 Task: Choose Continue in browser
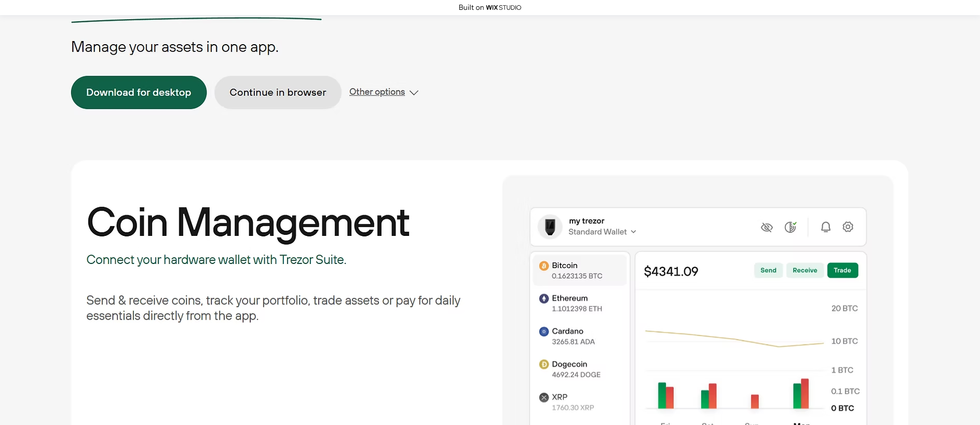(x=278, y=92)
